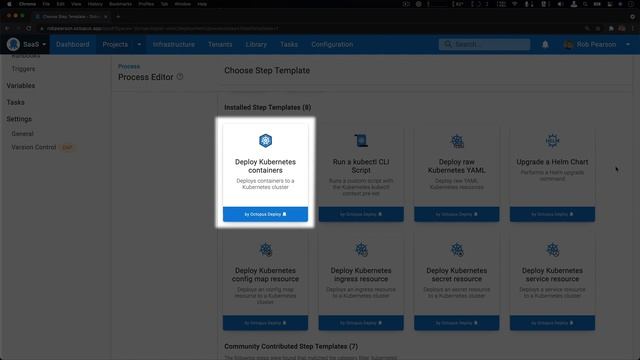Click the footer of the secret resource card
The image size is (640, 360).
tap(457, 323)
